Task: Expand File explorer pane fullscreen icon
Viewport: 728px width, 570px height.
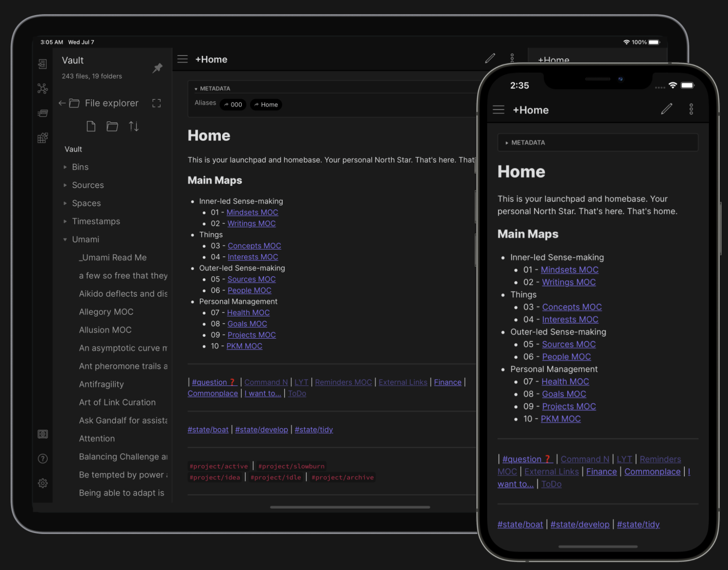Action: [156, 103]
